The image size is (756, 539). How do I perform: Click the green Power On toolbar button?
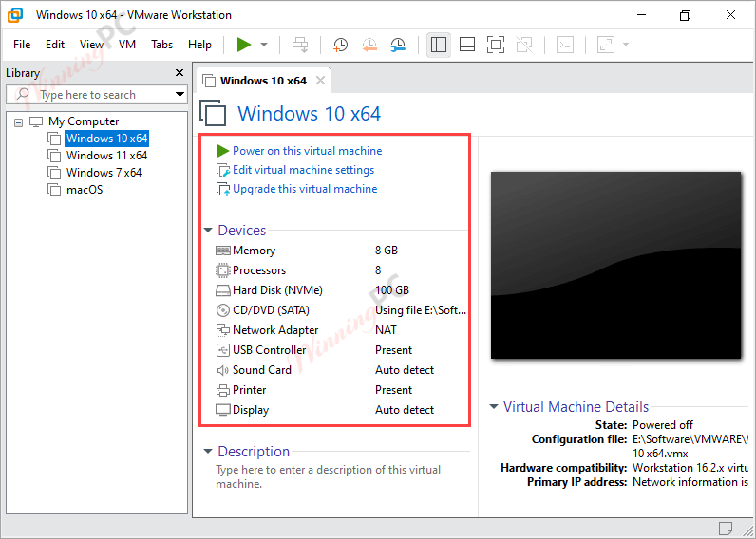coord(244,45)
